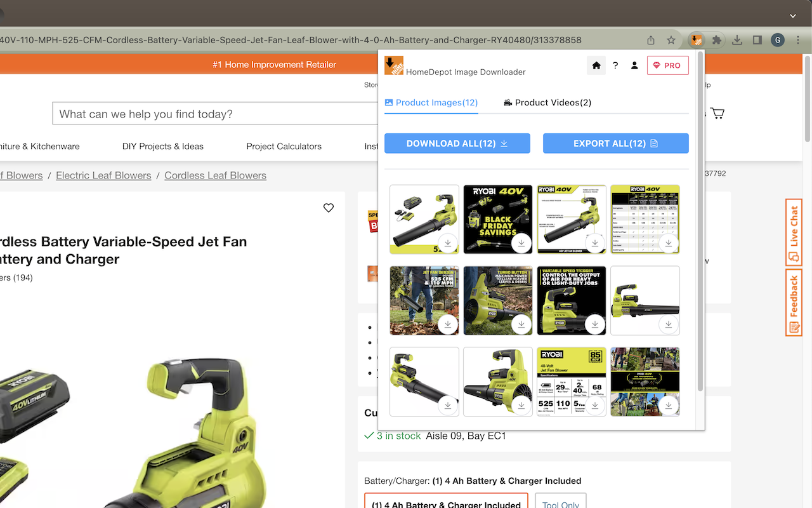Click the shopping cart icon
The image size is (812, 508).
[717, 112]
